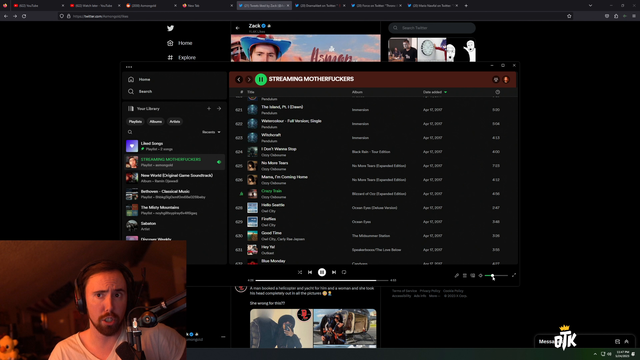Open the fullscreen view icon in the player

point(514,276)
